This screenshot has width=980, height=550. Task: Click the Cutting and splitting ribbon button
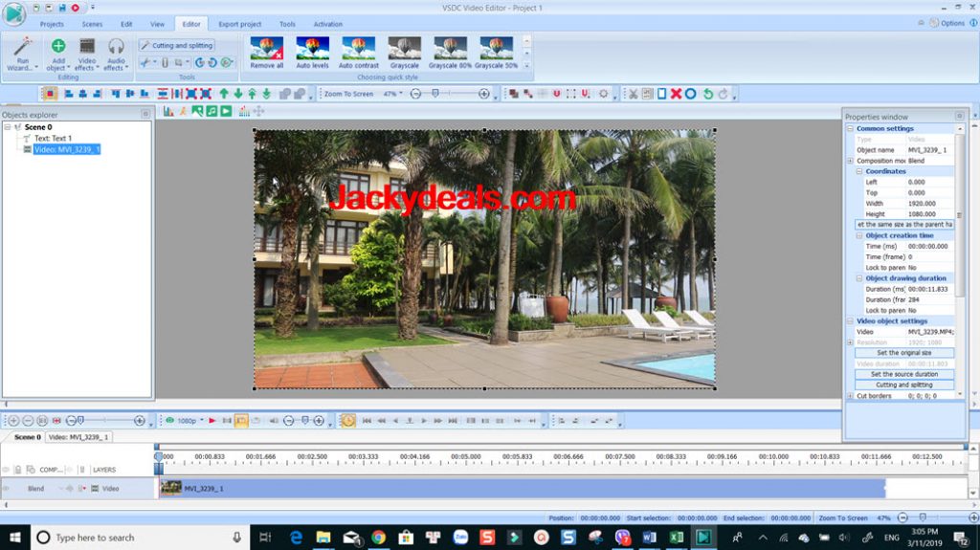point(177,45)
